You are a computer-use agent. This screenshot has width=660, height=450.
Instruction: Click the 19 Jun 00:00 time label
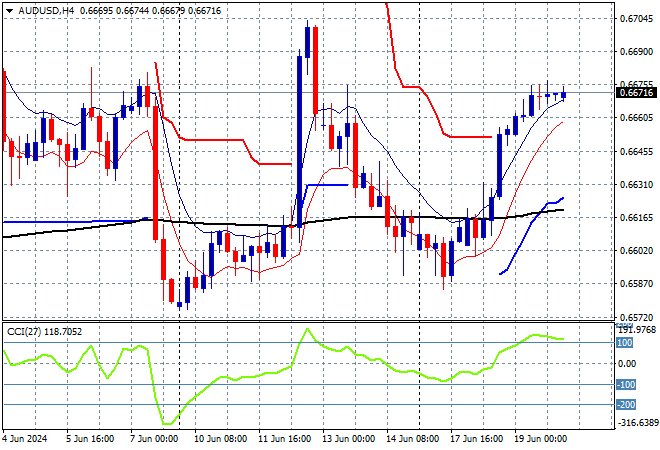point(540,439)
